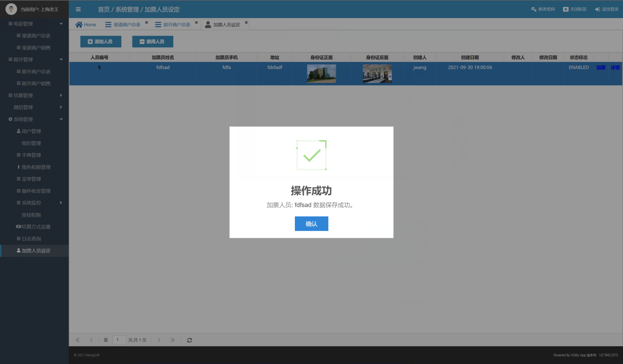
Task: Open 结算方式设置 in the sidebar
Action: click(34, 227)
